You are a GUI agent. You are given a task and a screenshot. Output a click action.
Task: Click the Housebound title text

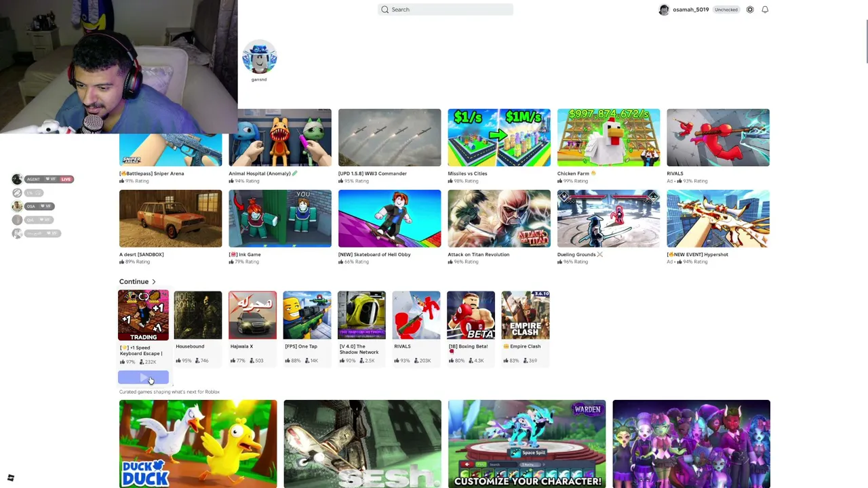coord(190,346)
